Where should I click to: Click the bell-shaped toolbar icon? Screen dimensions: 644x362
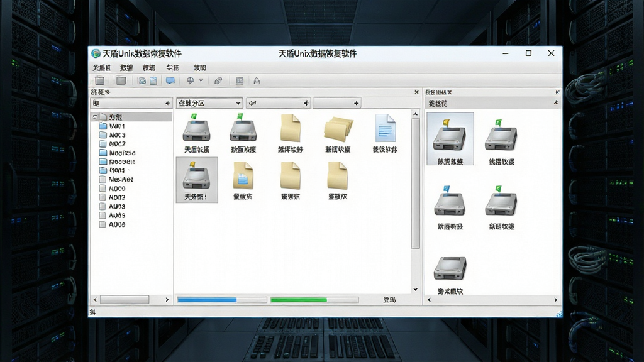tap(257, 80)
